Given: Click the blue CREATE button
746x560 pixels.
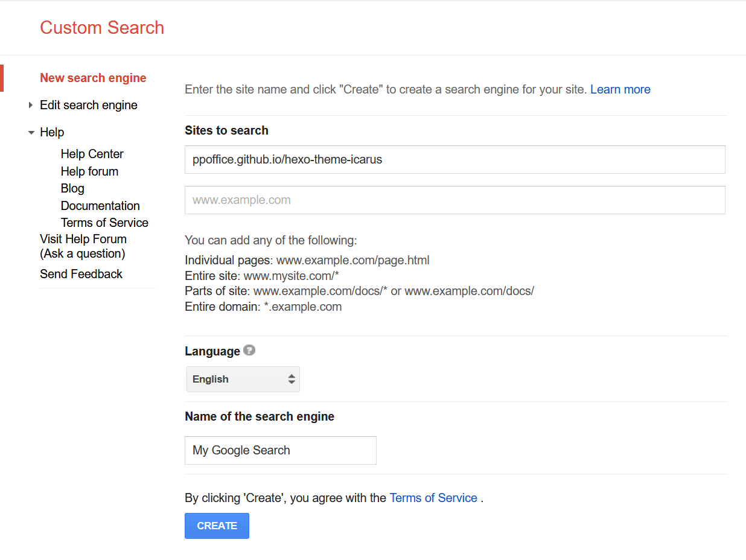Looking at the screenshot, I should tap(217, 526).
